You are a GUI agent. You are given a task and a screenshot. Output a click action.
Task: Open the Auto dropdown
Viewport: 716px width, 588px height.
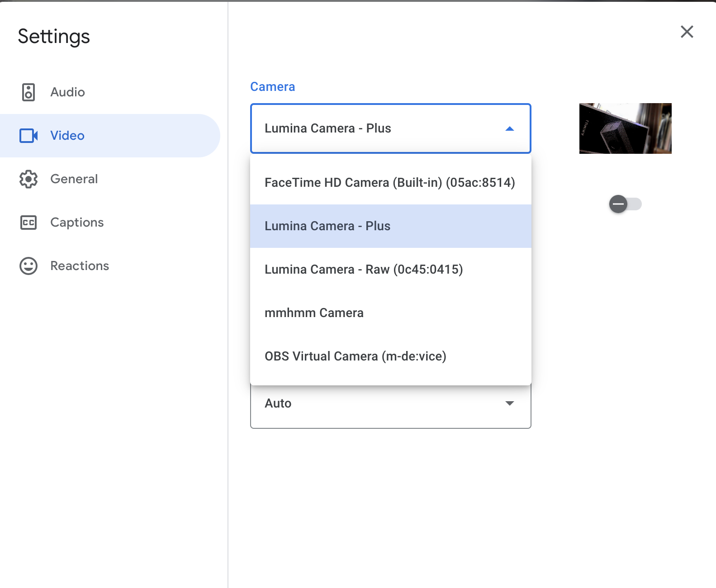pyautogui.click(x=391, y=406)
